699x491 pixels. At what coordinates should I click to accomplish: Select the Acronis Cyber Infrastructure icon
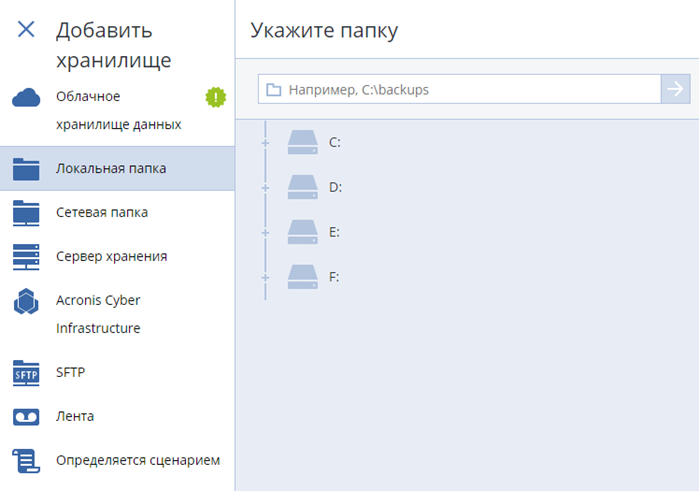[26, 301]
